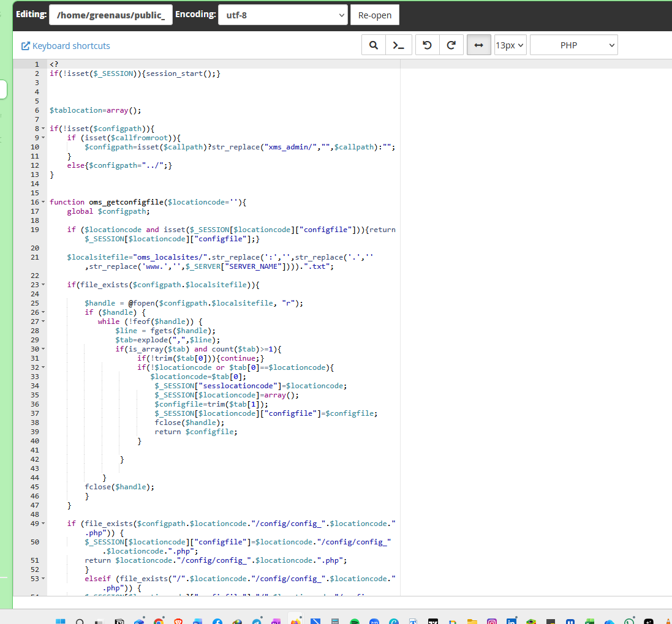Collapse the oms_getconfigfile function at line 16
This screenshot has height=624, width=672.
tap(43, 202)
